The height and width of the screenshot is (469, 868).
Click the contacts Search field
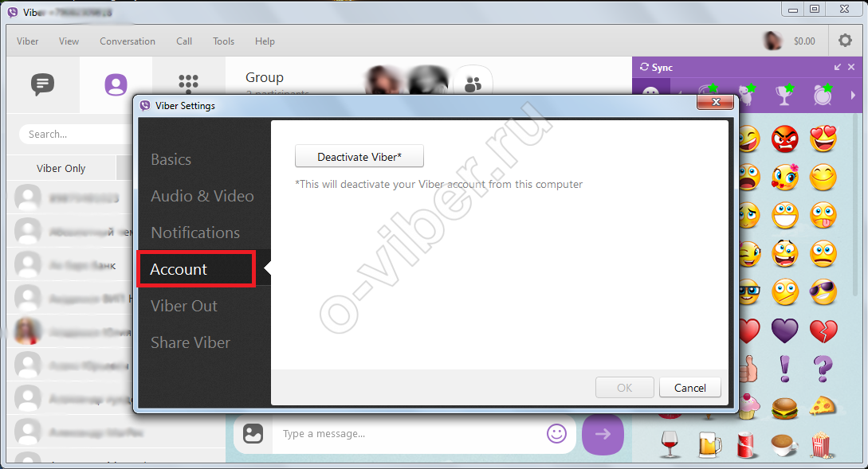pyautogui.click(x=77, y=135)
